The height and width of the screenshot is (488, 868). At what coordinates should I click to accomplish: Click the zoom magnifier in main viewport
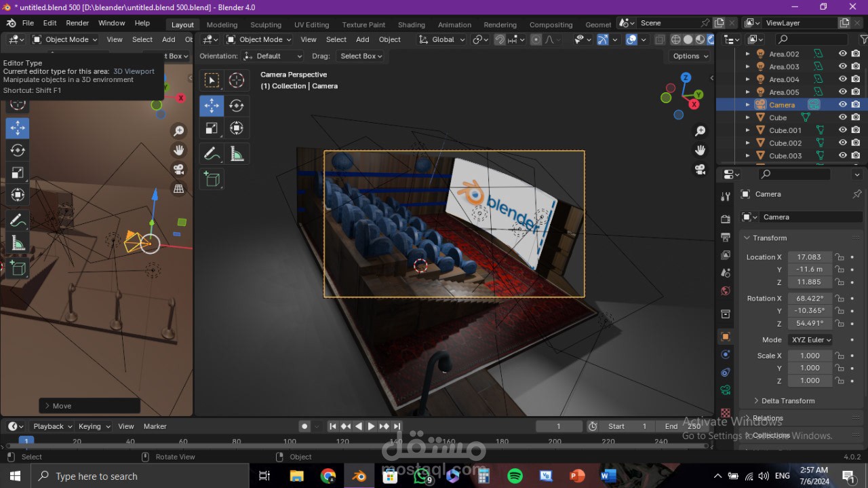tap(700, 131)
